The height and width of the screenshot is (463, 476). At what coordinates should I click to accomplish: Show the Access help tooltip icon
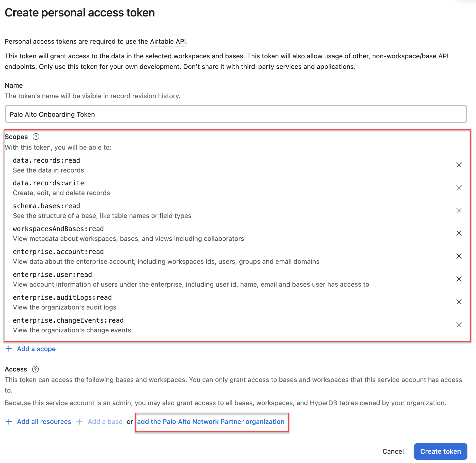click(35, 369)
